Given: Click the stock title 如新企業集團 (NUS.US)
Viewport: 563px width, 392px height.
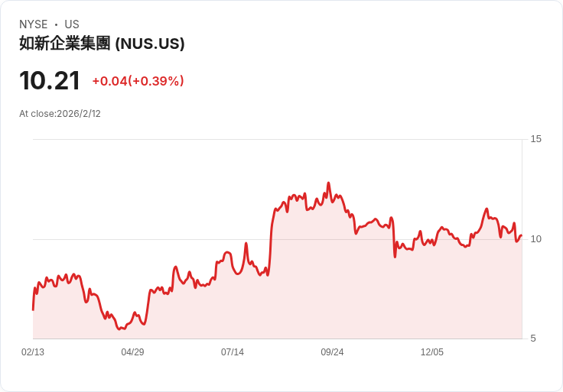Looking at the screenshot, I should tap(102, 44).
